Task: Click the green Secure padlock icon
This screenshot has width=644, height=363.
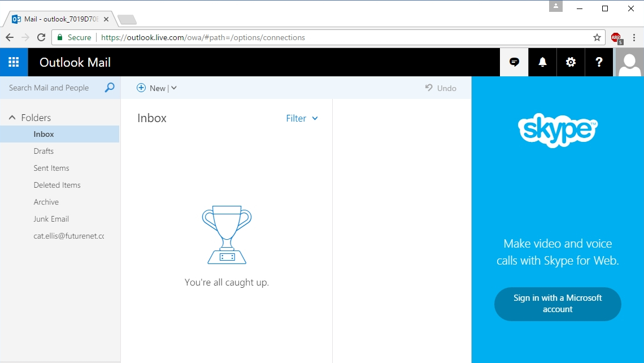Action: 60,37
